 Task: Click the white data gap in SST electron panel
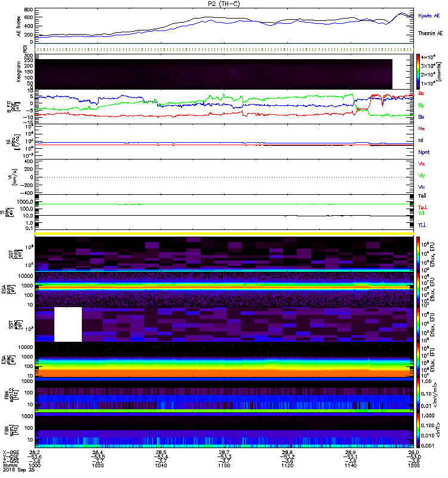(68, 324)
